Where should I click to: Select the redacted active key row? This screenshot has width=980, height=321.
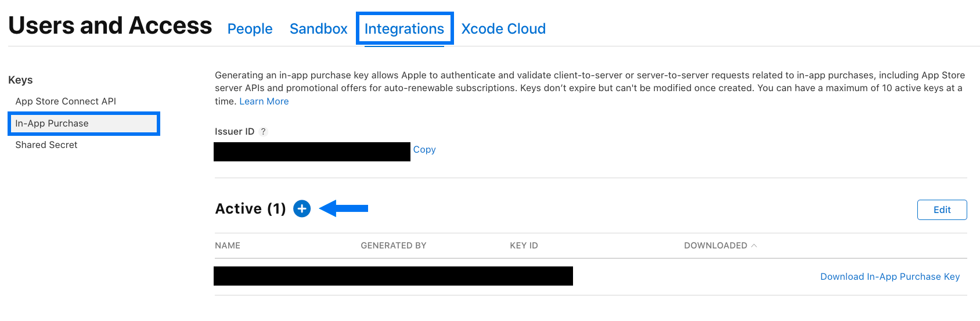393,276
